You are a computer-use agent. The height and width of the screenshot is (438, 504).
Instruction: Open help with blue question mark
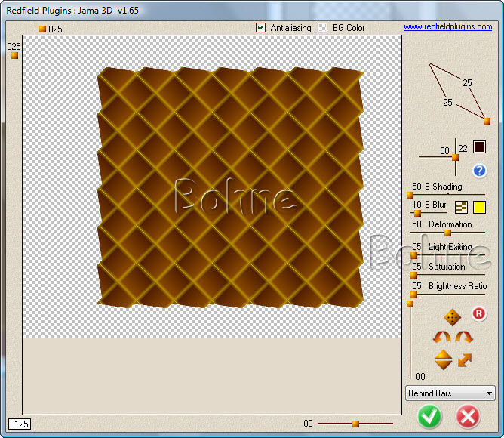pos(479,171)
